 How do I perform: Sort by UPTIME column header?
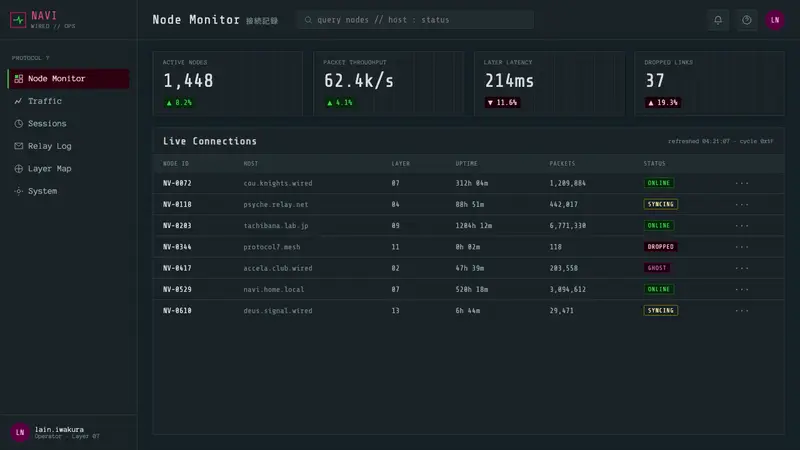466,164
